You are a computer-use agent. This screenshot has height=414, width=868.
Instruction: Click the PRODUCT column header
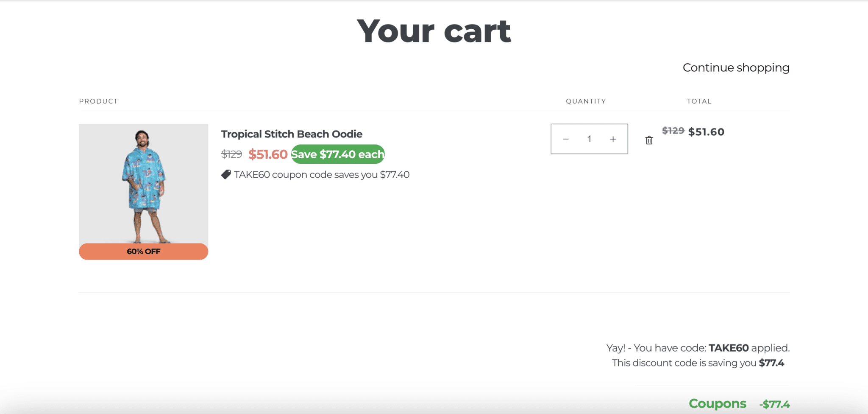[x=98, y=101]
